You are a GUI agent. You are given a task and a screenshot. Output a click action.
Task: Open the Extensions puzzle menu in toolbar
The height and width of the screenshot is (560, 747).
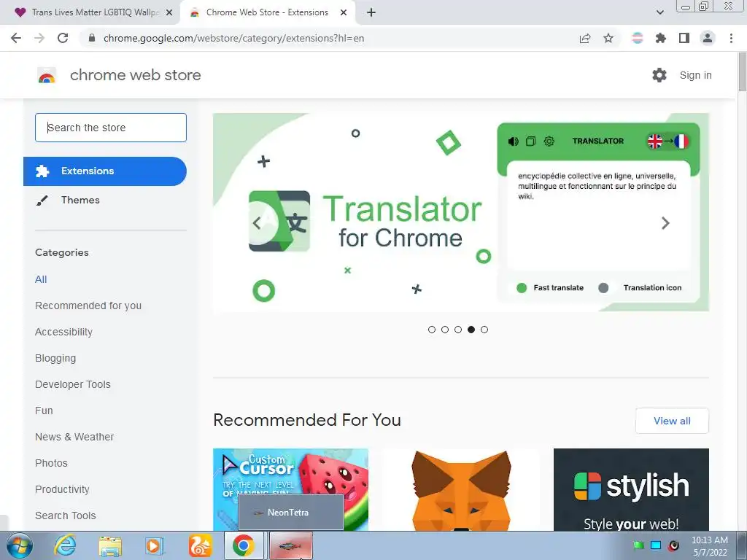[x=661, y=38]
